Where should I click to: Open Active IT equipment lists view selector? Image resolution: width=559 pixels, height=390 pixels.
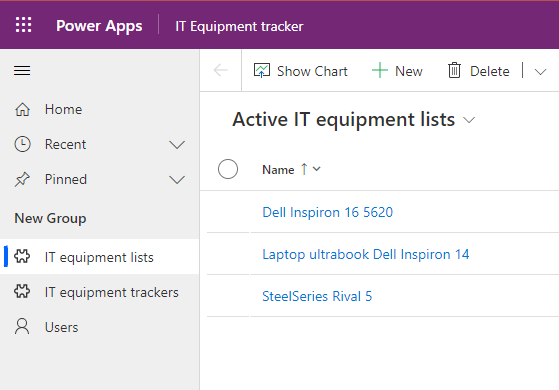coord(469,120)
